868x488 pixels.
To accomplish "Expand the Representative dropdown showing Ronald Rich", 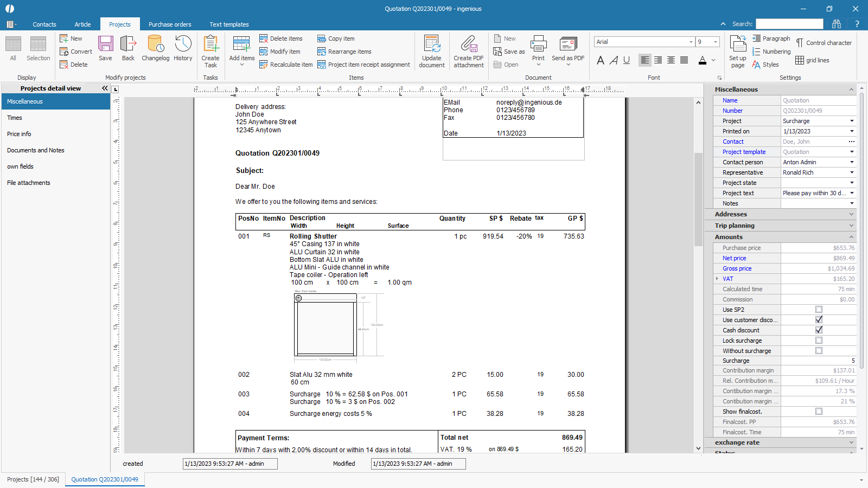I will click(851, 172).
